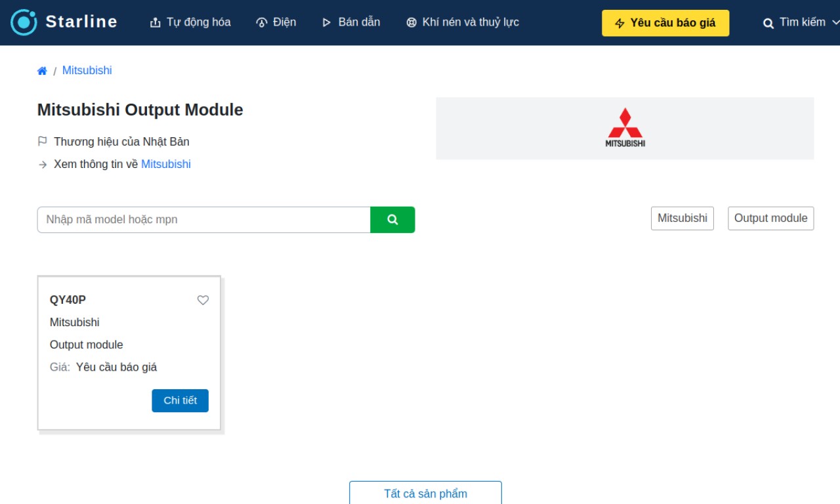Click the Chi tiết button for QY40P
The width and height of the screenshot is (840, 504).
coord(180,401)
